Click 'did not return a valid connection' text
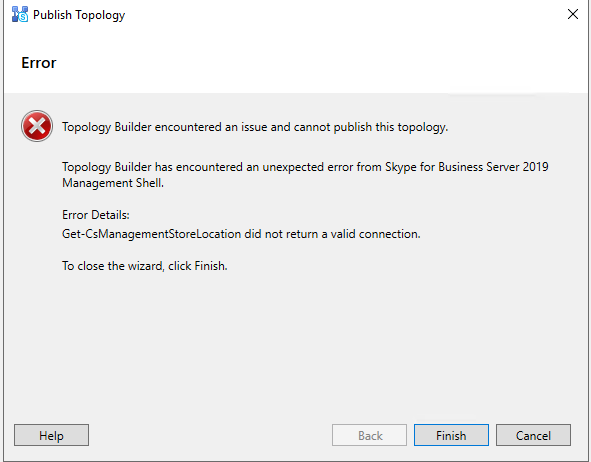This screenshot has height=462, width=591. pos(332,234)
